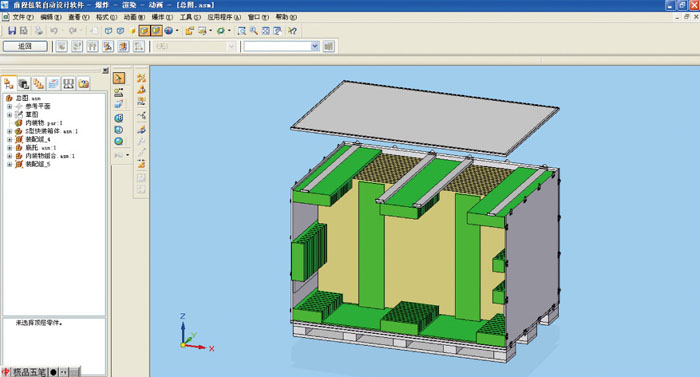Switch to the fifth side panel tab
The image size is (700, 377).
[68, 84]
